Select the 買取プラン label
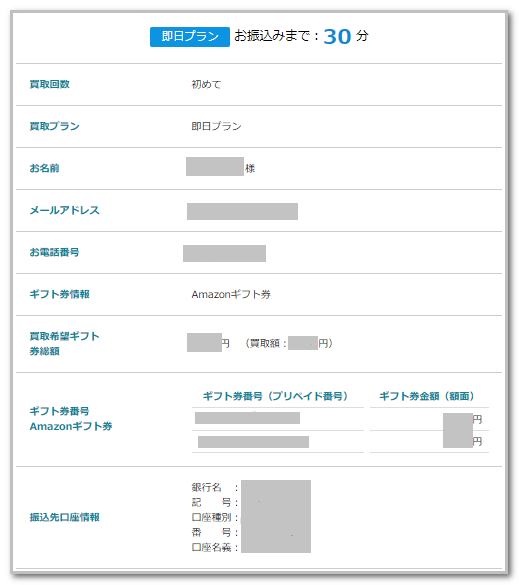Screen dimensions: 519x585 click(54, 126)
